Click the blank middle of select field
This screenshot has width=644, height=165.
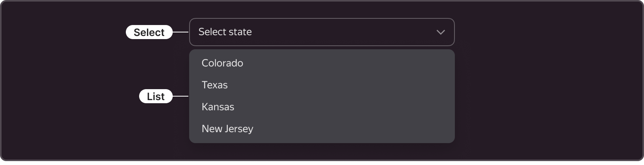pyautogui.click(x=344, y=32)
